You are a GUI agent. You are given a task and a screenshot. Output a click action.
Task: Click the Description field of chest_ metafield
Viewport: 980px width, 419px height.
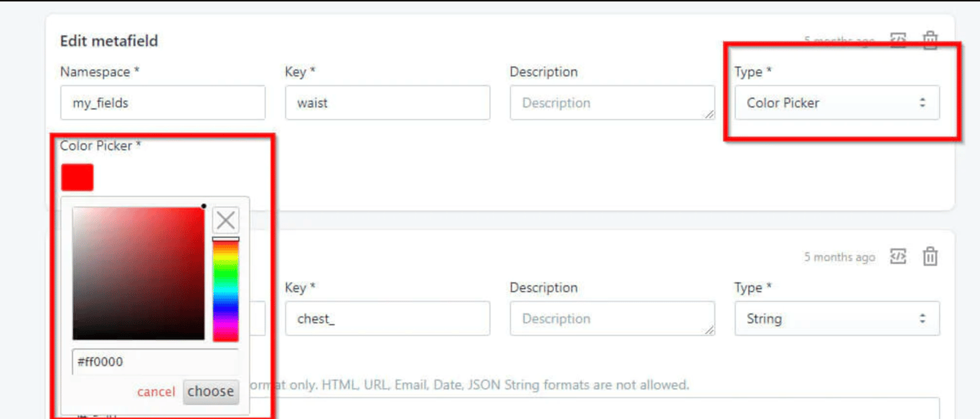(611, 319)
